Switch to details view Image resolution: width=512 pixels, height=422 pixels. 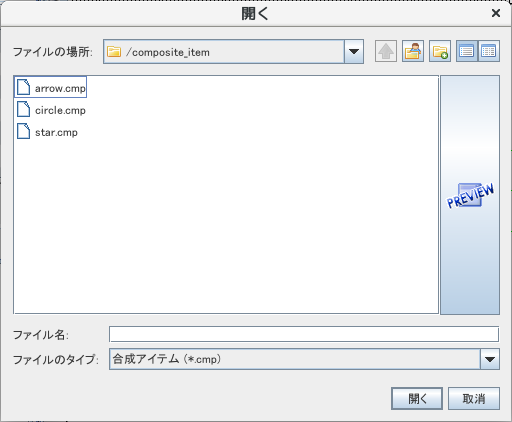pos(489,51)
